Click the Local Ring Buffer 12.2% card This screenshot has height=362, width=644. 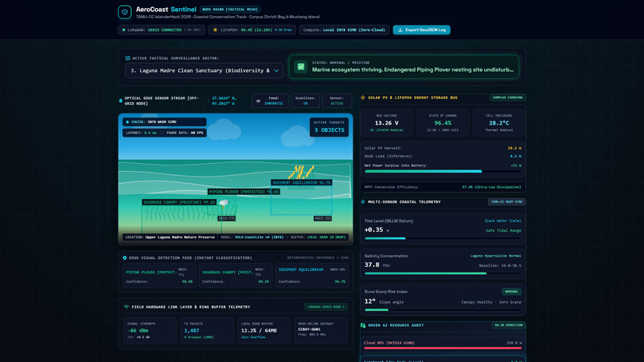tap(264, 330)
